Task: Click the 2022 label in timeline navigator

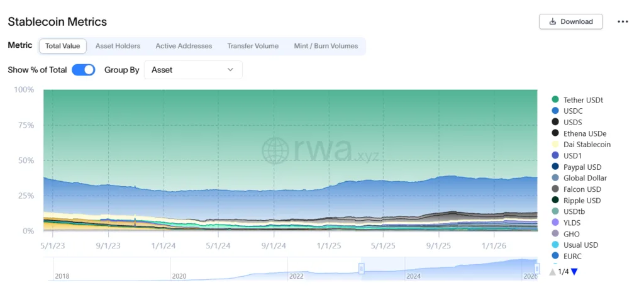Action: pos(296,276)
